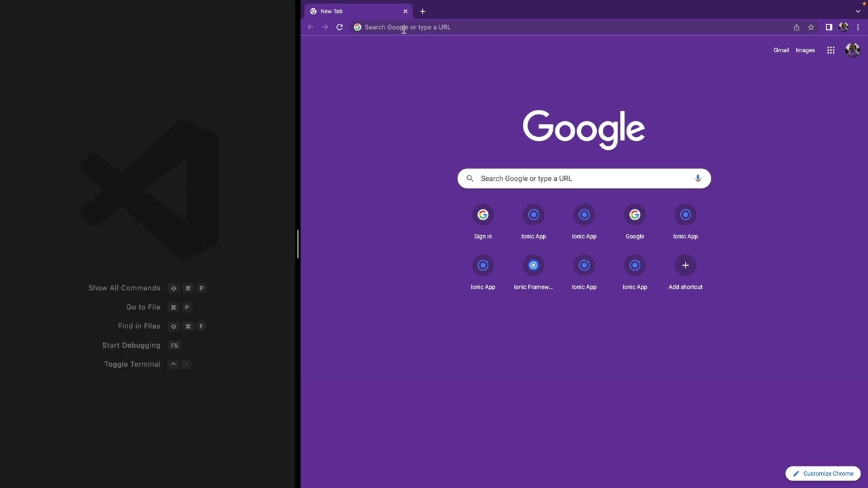Click the browser back arrow
The width and height of the screenshot is (868, 488).
point(311,27)
